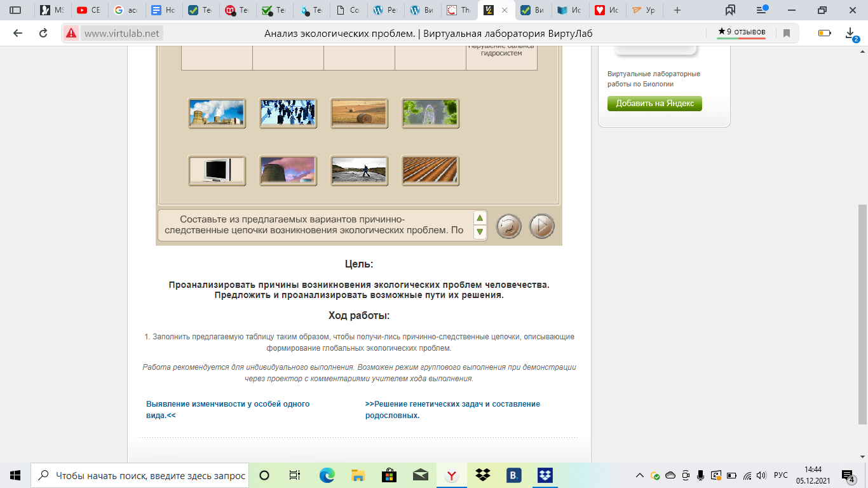
Task: Click the red insecure site warning icon
Action: point(71,34)
